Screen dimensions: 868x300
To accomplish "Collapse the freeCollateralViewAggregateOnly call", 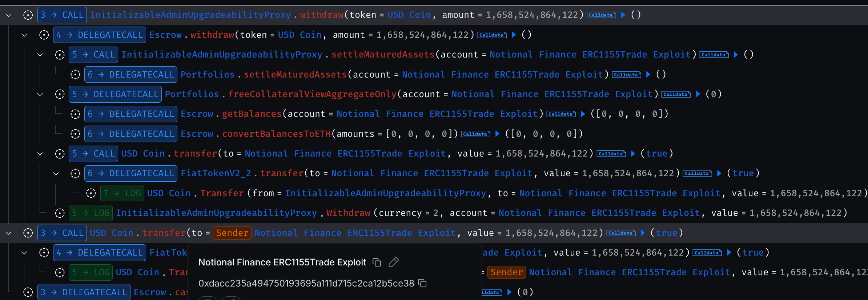I will point(40,94).
